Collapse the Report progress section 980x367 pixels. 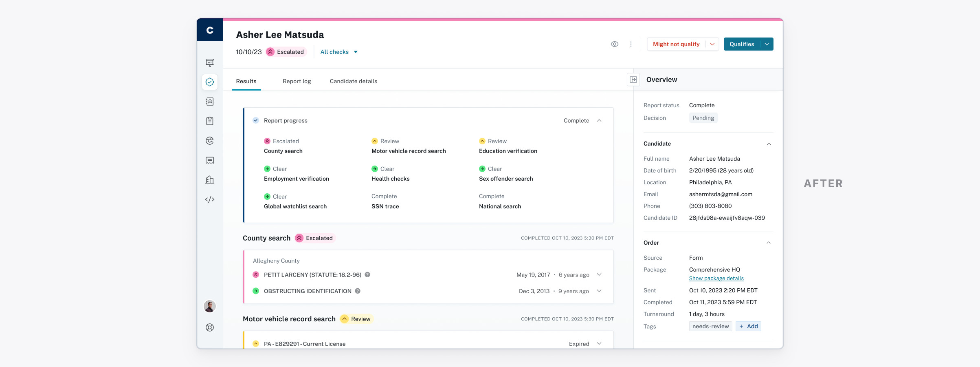point(599,121)
